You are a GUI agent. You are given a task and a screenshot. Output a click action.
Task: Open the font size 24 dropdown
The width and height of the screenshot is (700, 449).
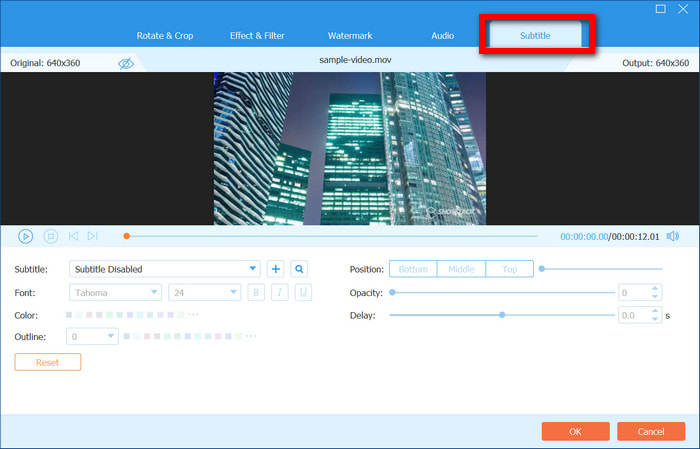coord(204,292)
